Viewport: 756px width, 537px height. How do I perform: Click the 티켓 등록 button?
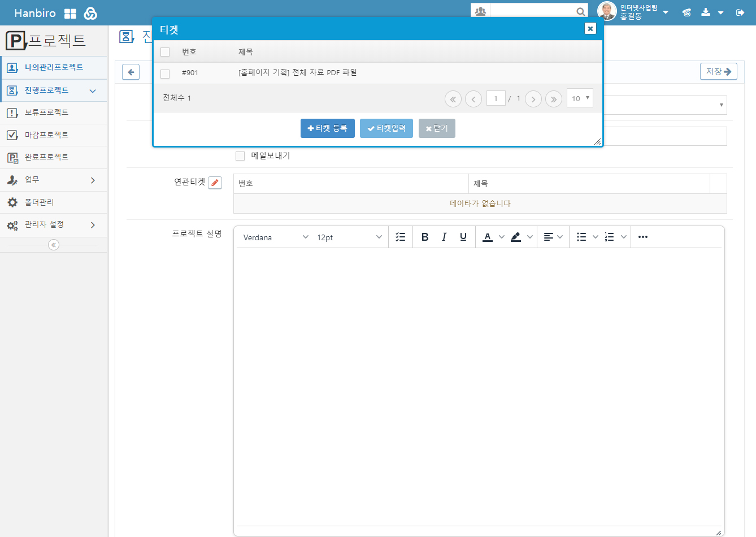[328, 128]
